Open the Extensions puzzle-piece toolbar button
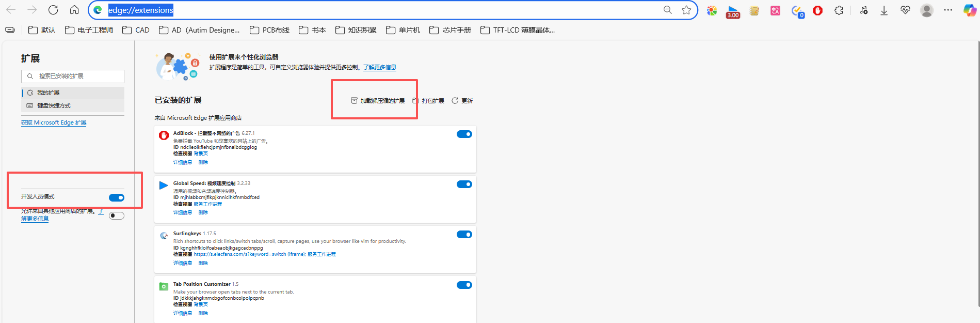 [x=839, y=10]
